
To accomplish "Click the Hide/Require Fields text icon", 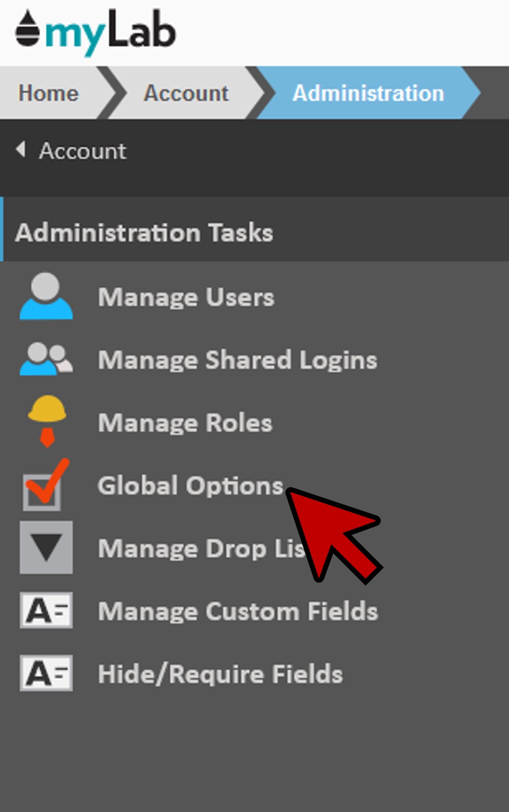I will [x=46, y=673].
